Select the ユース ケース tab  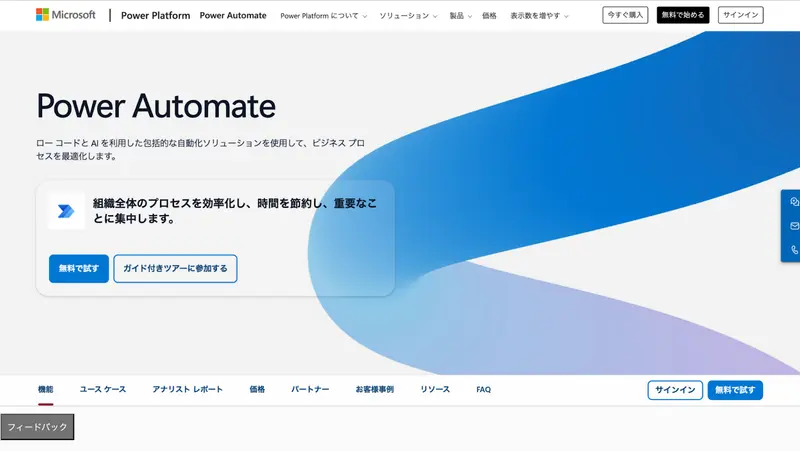[103, 389]
